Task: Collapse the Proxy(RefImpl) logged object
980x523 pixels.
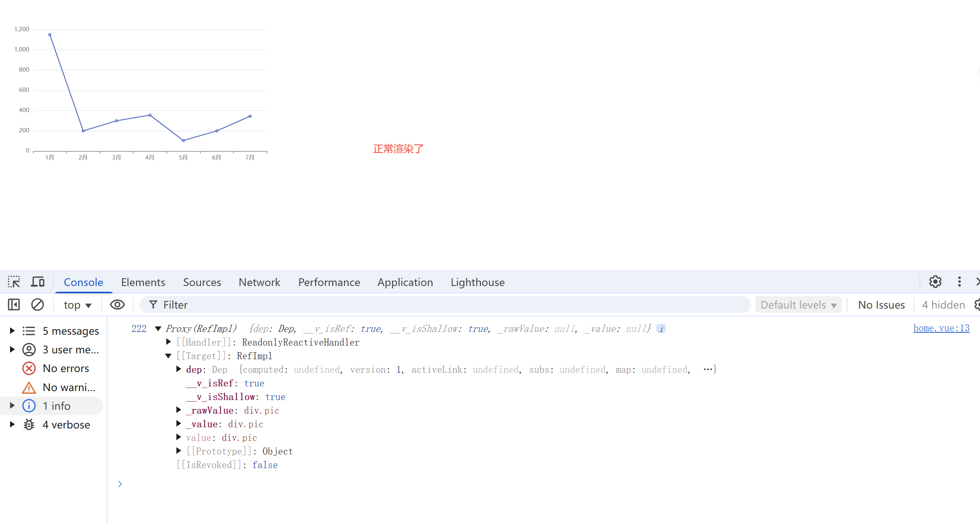Action: [x=158, y=329]
